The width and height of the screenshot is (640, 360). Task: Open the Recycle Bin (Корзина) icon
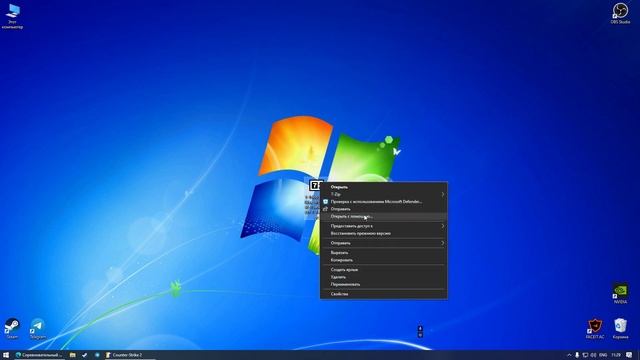click(620, 329)
